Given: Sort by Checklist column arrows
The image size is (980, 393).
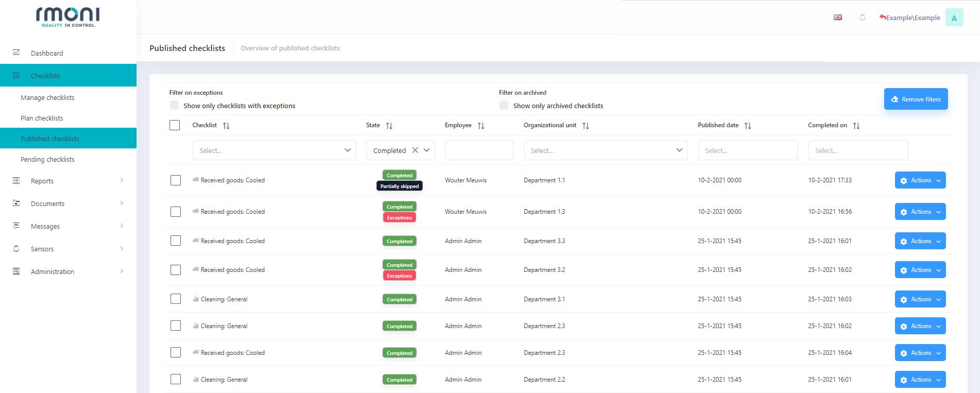Looking at the screenshot, I should (x=226, y=126).
